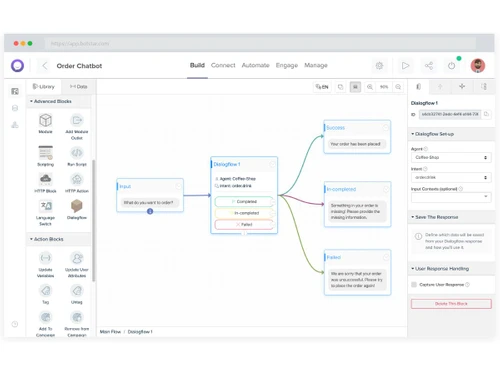Click the duplicate icon in canvas toolbar
Screen dimensions: 500x375
[340, 87]
